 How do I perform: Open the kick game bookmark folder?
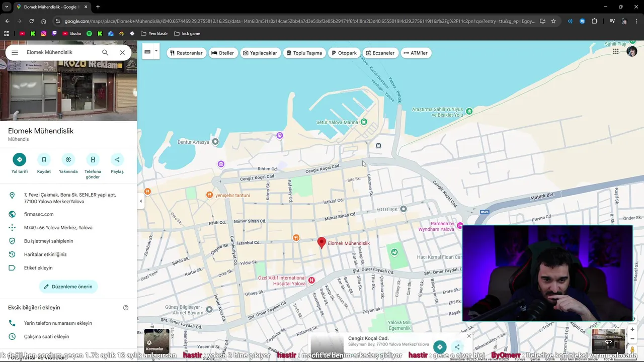[187, 34]
